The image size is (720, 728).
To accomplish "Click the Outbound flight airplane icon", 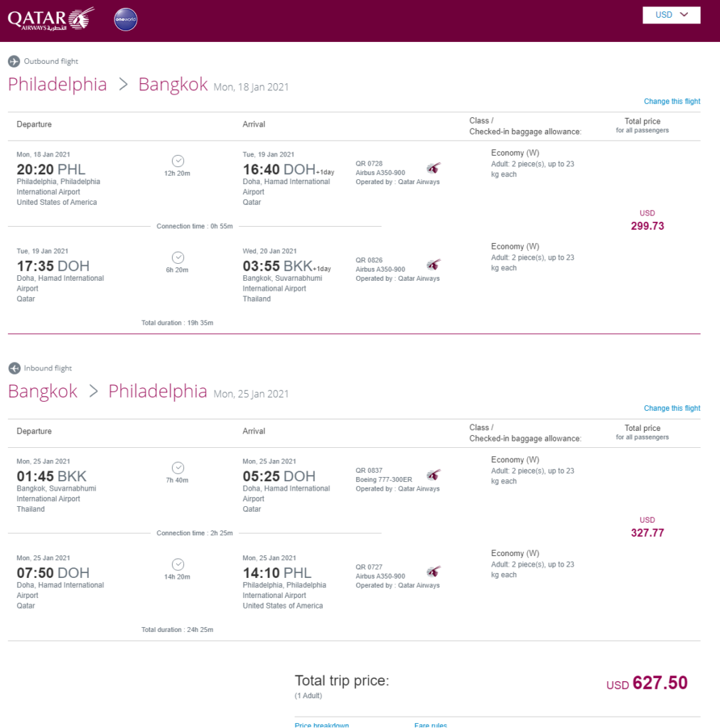I will [14, 61].
